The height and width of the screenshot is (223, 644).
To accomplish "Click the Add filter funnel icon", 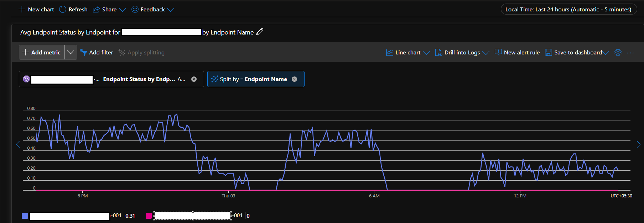I will pyautogui.click(x=83, y=52).
